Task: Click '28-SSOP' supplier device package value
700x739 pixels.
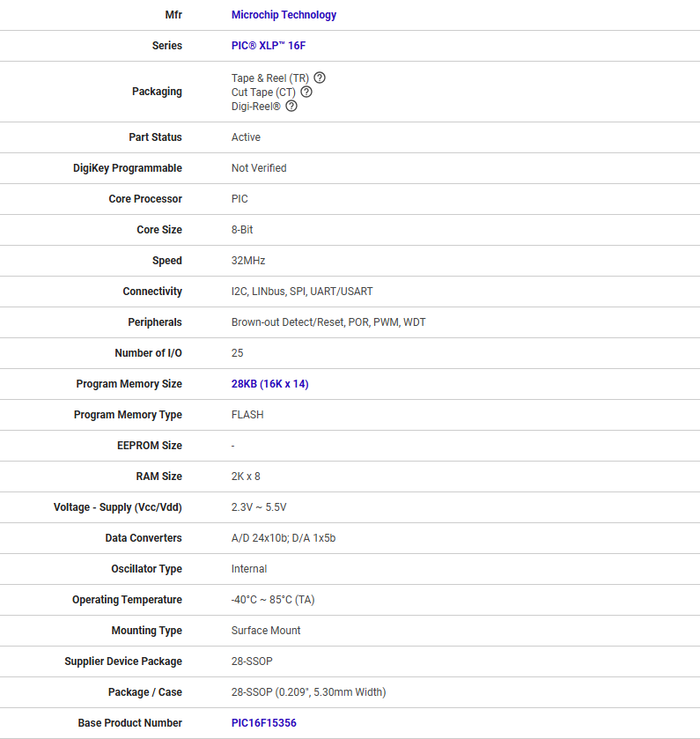Action: [252, 661]
